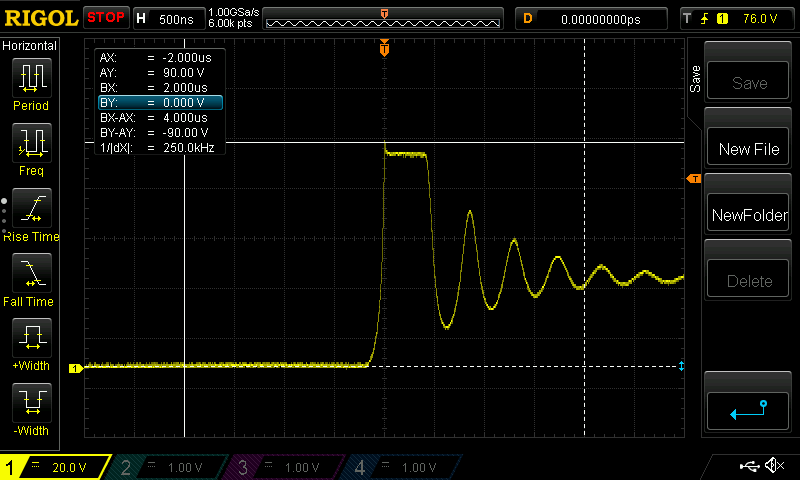Click the horizontal delay D readout

click(591, 19)
